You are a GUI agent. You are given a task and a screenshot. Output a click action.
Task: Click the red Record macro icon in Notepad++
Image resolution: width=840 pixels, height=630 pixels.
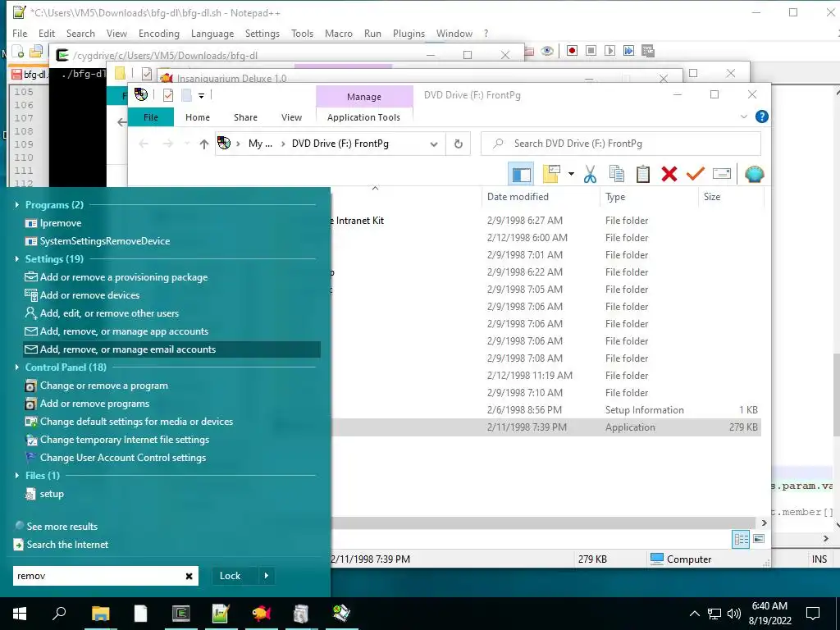point(572,50)
